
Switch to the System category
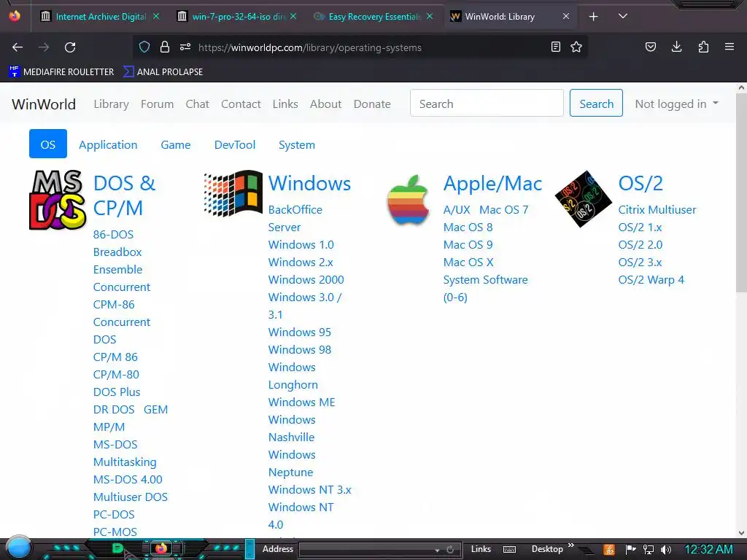[x=297, y=145]
